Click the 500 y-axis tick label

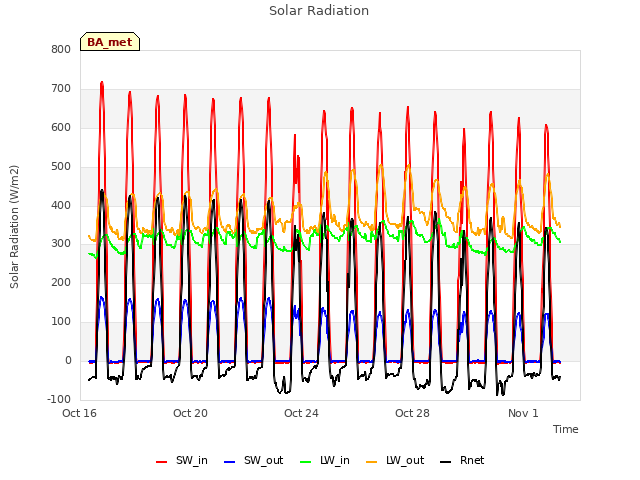(61, 167)
